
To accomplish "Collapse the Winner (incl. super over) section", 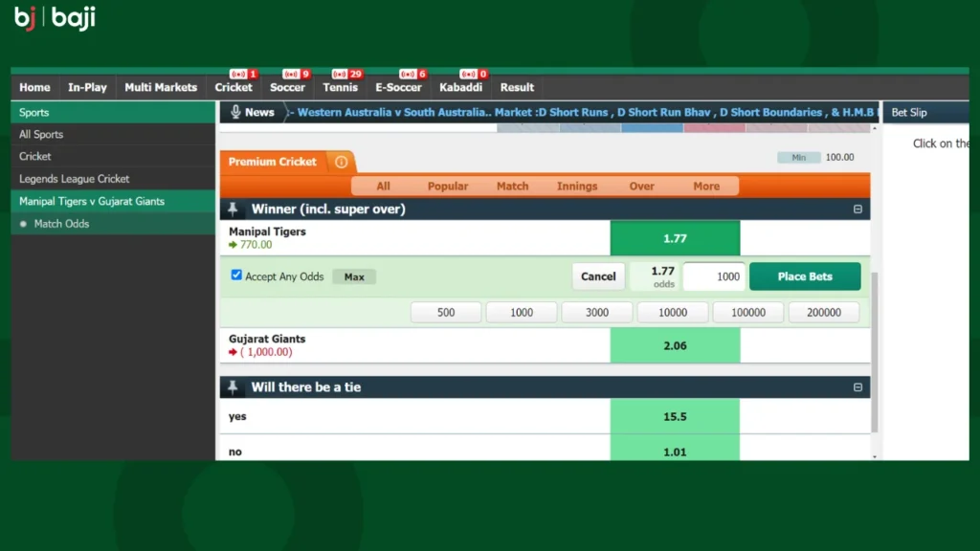I will pyautogui.click(x=857, y=209).
